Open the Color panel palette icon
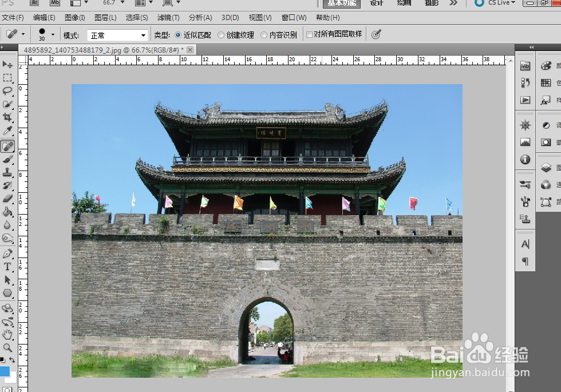The width and height of the screenshot is (561, 392). pos(546,66)
